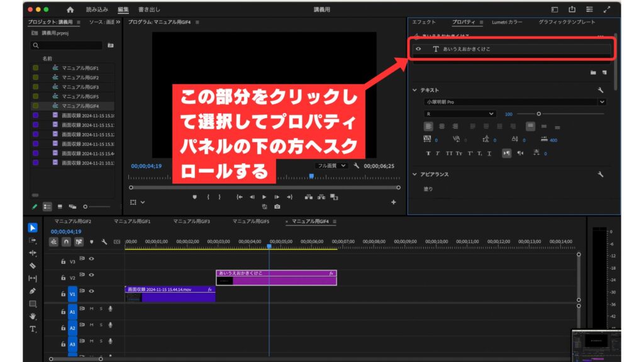This screenshot has height=362, width=644.
Task: Open program monitor settings wrench
Action: [x=357, y=166]
